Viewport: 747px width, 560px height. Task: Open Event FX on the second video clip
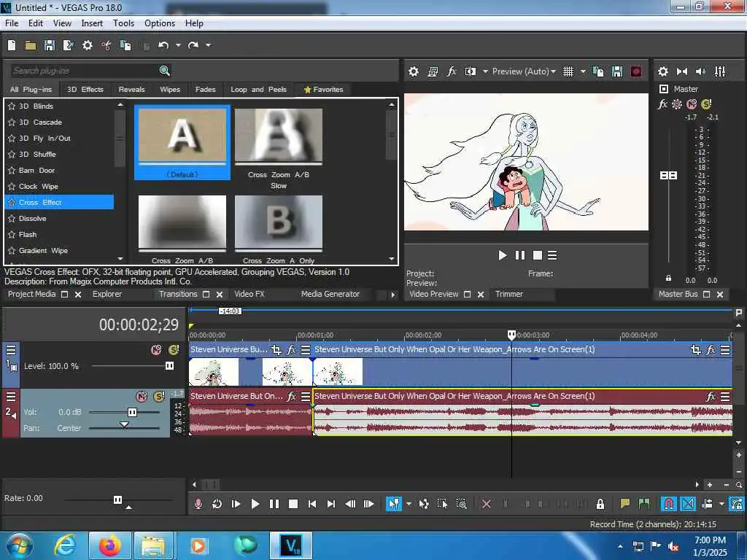tap(711, 350)
